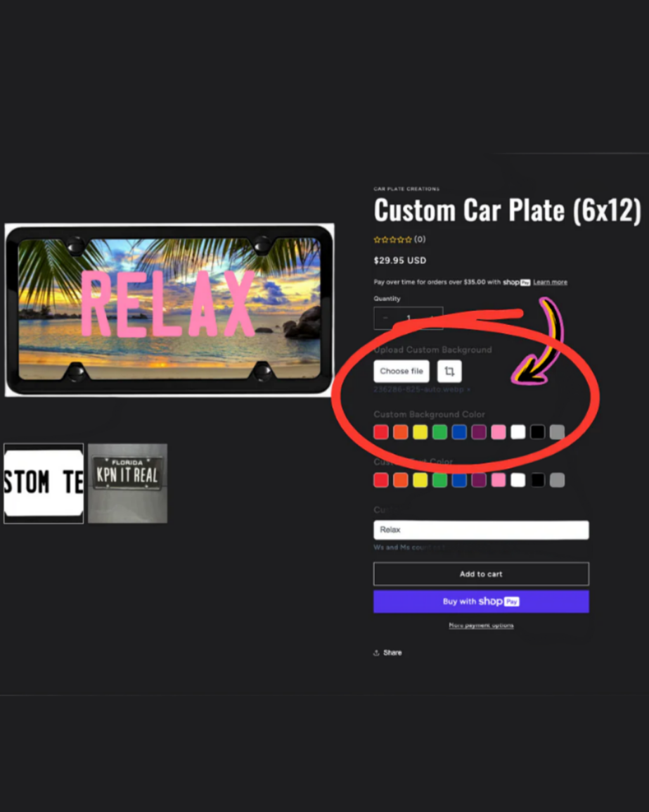Remove uploaded file 236286-625-auto.webp
Viewport: 649px width, 812px height.
[x=469, y=389]
